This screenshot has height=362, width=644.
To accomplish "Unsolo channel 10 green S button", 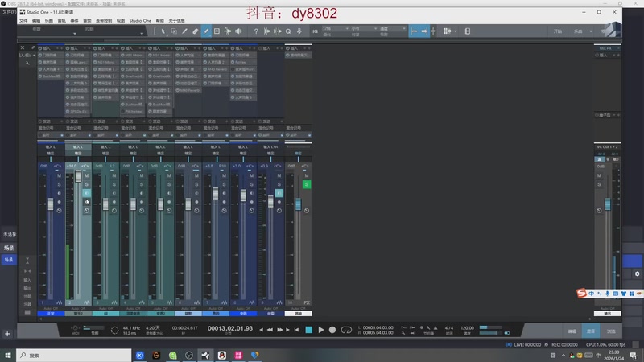I will coord(307,184).
